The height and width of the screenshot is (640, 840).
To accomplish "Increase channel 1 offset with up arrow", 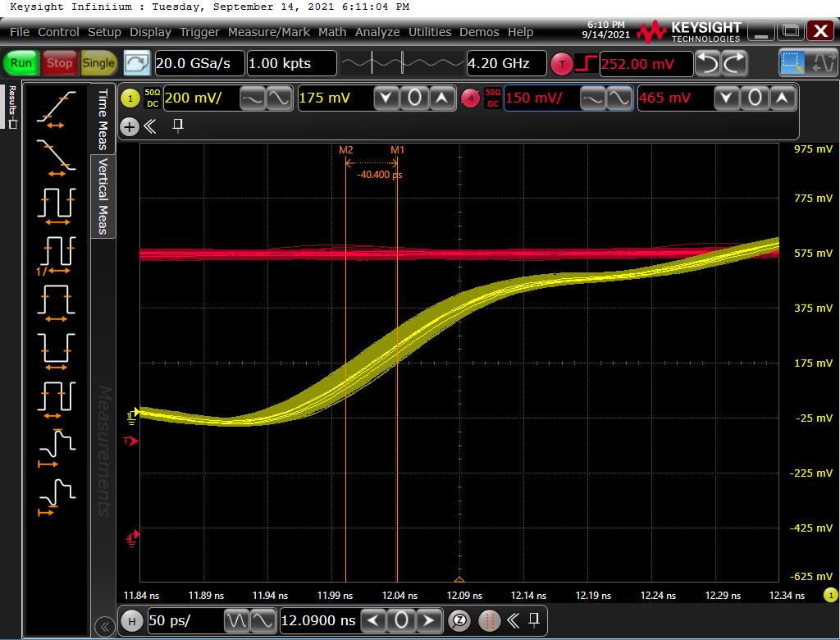I will (442, 99).
